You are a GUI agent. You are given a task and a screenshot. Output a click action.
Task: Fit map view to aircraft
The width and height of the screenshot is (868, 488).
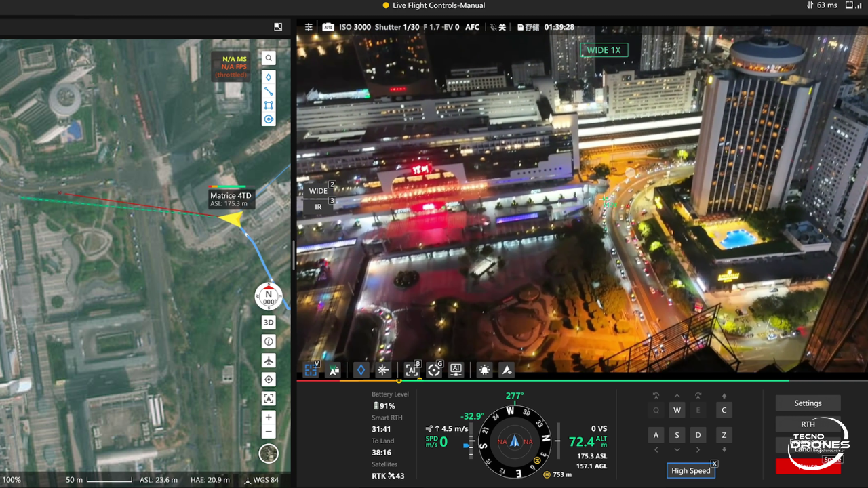(269, 399)
